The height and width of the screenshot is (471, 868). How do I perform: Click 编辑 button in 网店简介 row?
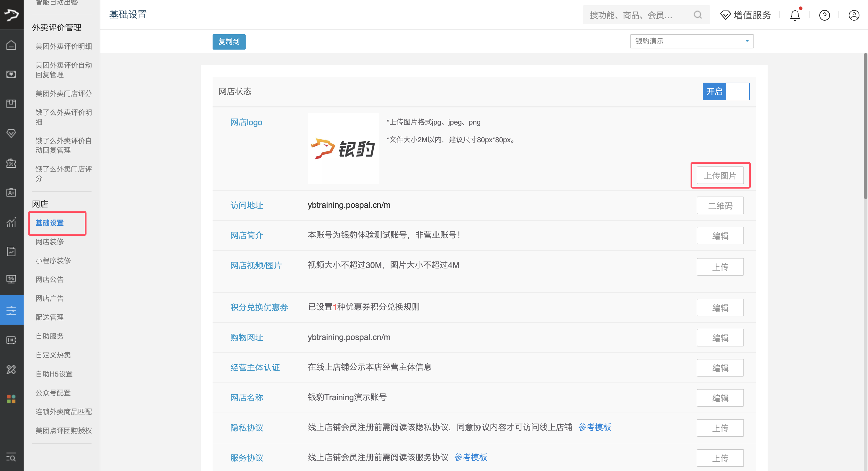[720, 235]
